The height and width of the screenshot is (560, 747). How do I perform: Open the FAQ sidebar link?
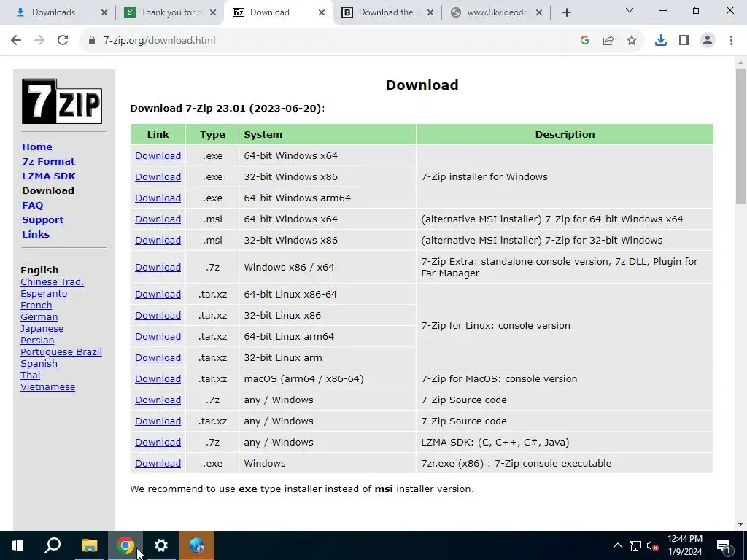click(32, 205)
